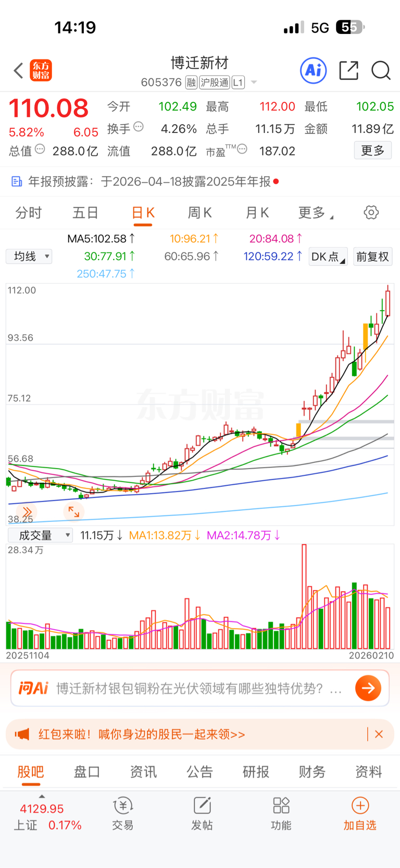Switch to the 分时 chart tab
This screenshot has height=868, width=400.
pyautogui.click(x=29, y=213)
